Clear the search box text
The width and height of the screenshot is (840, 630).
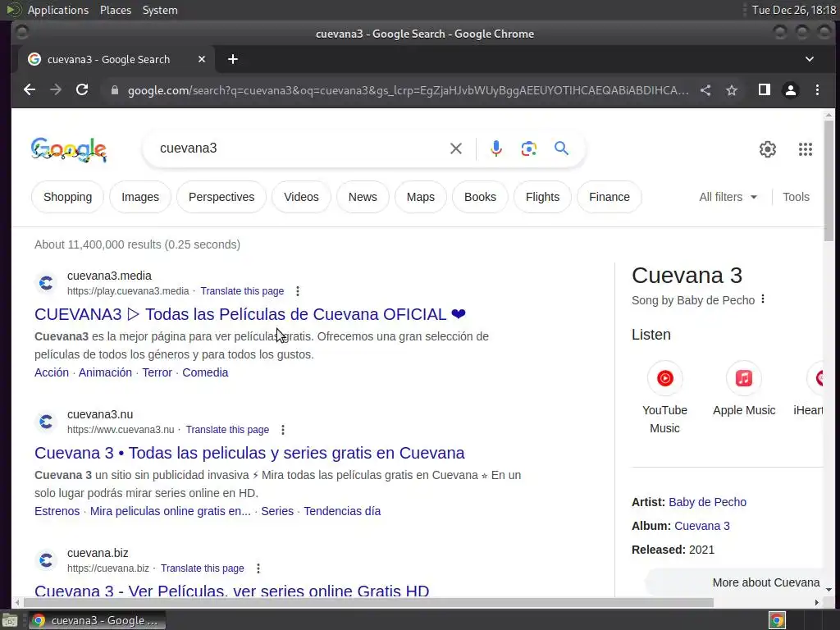(456, 148)
